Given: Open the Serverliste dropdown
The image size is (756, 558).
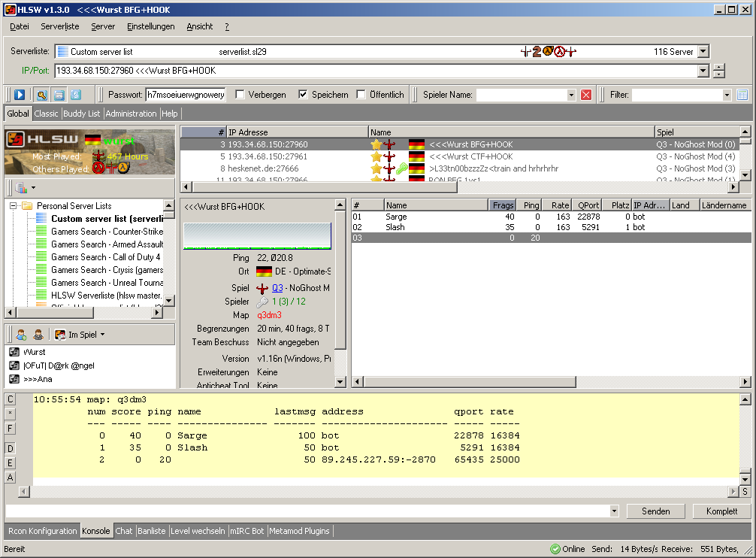Looking at the screenshot, I should click(703, 52).
